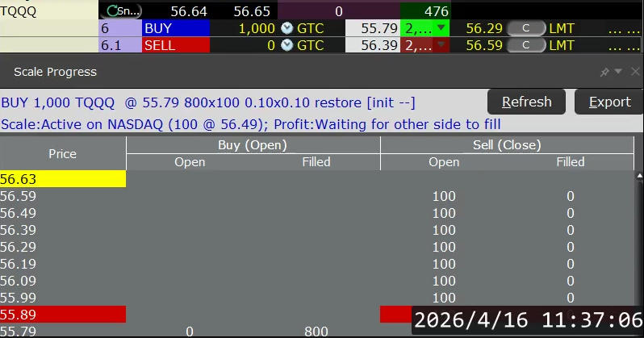The width and height of the screenshot is (644, 338).
Task: Select the red SELL action cell
Action: [174, 46]
